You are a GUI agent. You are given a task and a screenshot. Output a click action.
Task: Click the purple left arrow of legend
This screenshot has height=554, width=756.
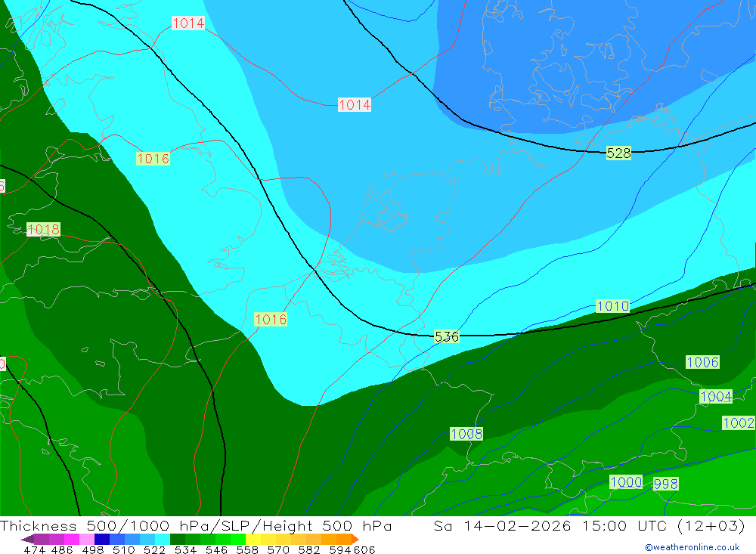27,539
